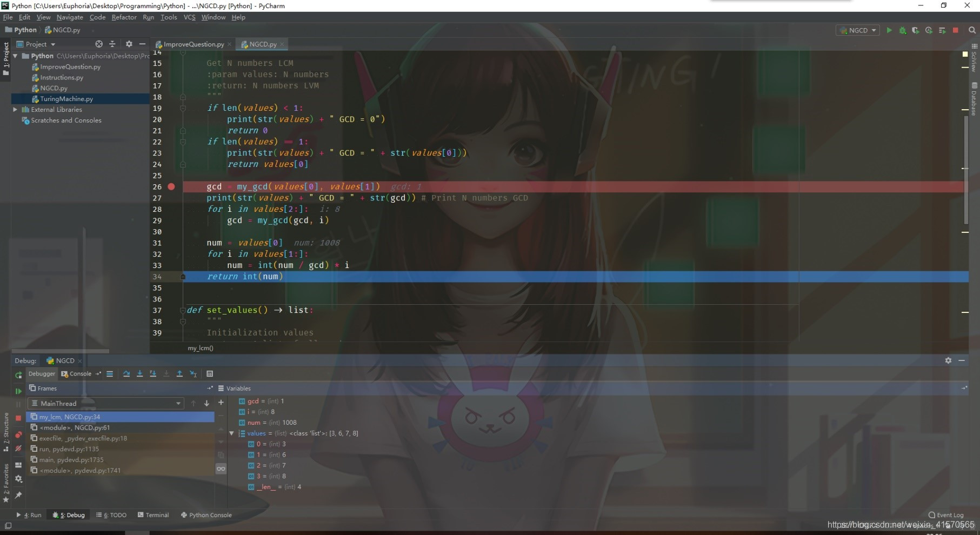The height and width of the screenshot is (535, 980).
Task: Open the Refactor menu
Action: point(124,17)
